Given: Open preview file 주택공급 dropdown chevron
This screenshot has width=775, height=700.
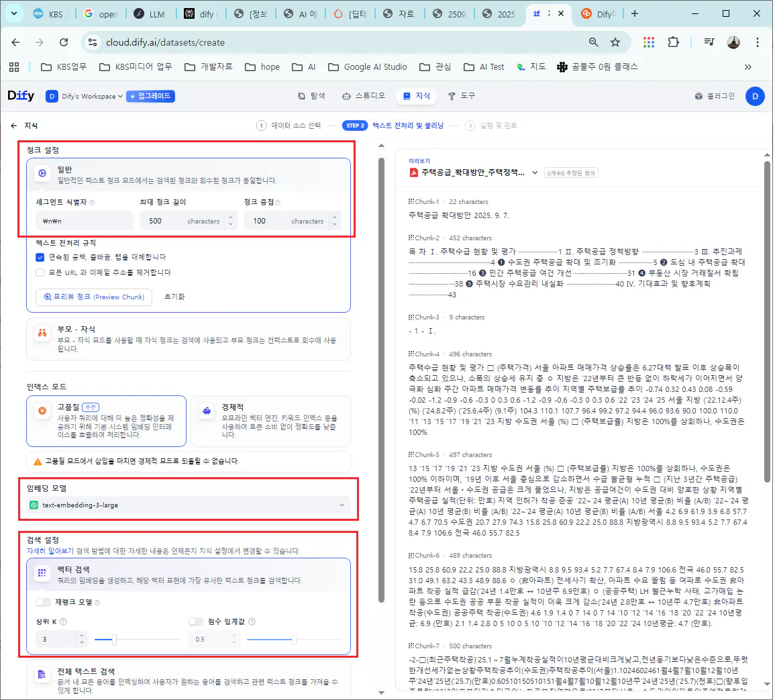Looking at the screenshot, I should click(535, 172).
